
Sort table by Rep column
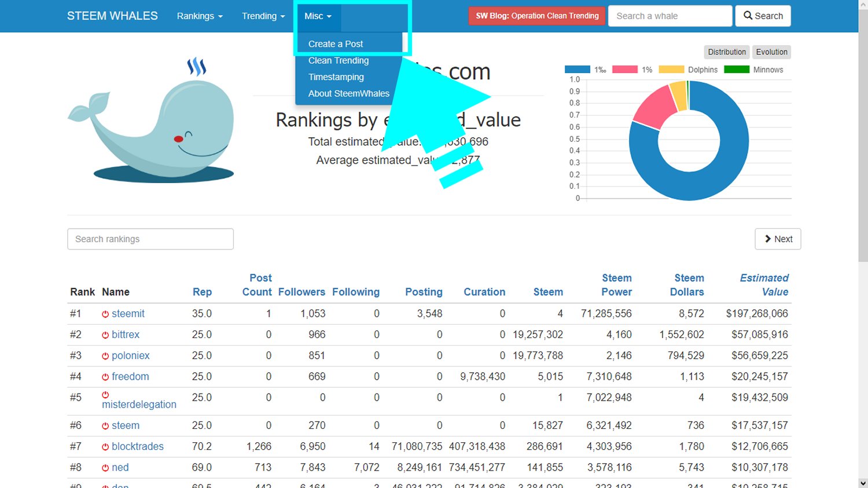202,292
